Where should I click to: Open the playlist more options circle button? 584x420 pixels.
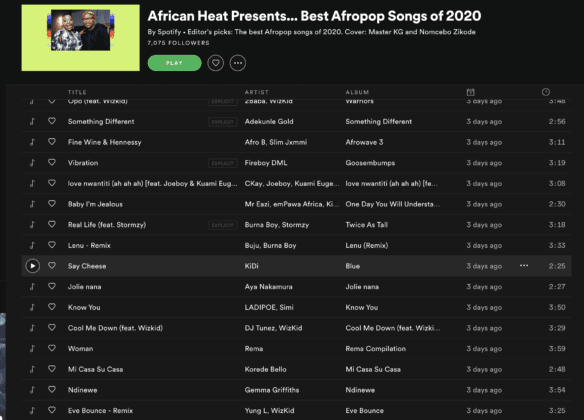coord(238,63)
